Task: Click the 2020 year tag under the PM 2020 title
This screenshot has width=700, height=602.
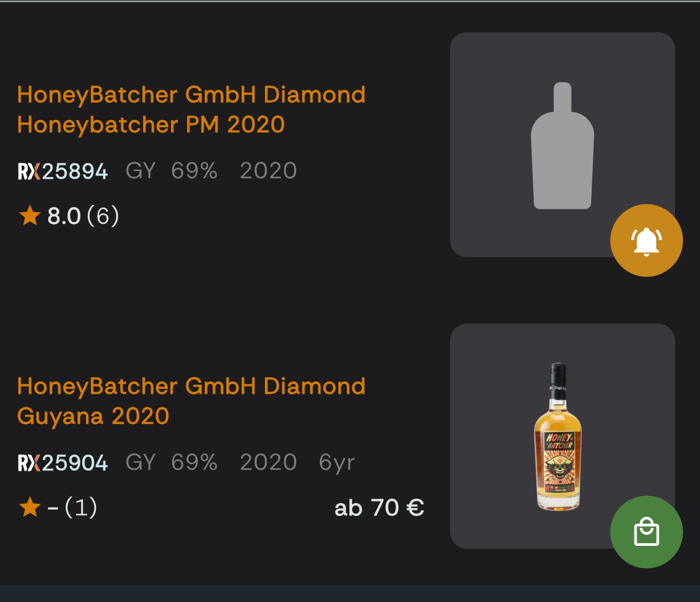Action: click(x=268, y=171)
